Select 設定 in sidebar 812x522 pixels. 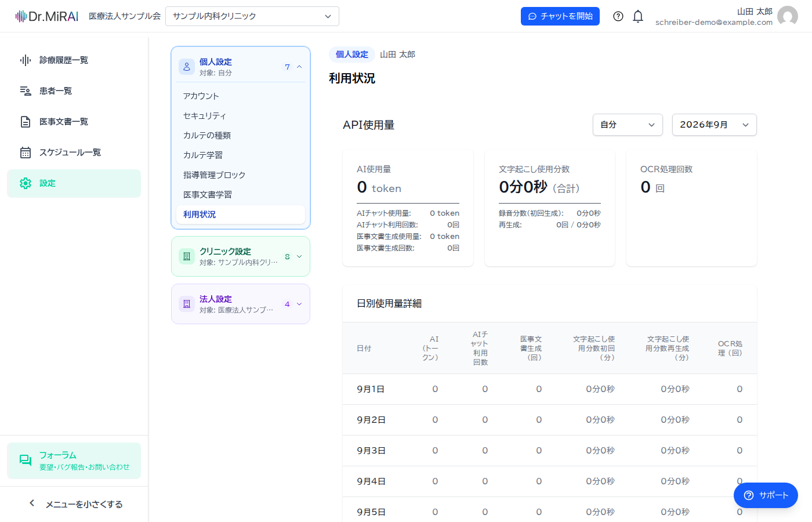(x=74, y=183)
